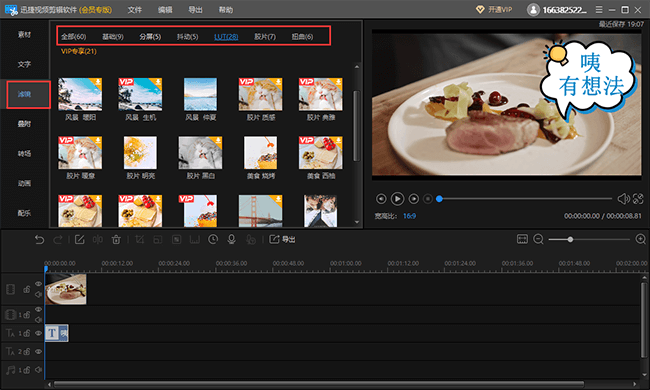This screenshot has width=650, height=390.
Task: Toggle lock on text track 2
Action: pyautogui.click(x=27, y=351)
